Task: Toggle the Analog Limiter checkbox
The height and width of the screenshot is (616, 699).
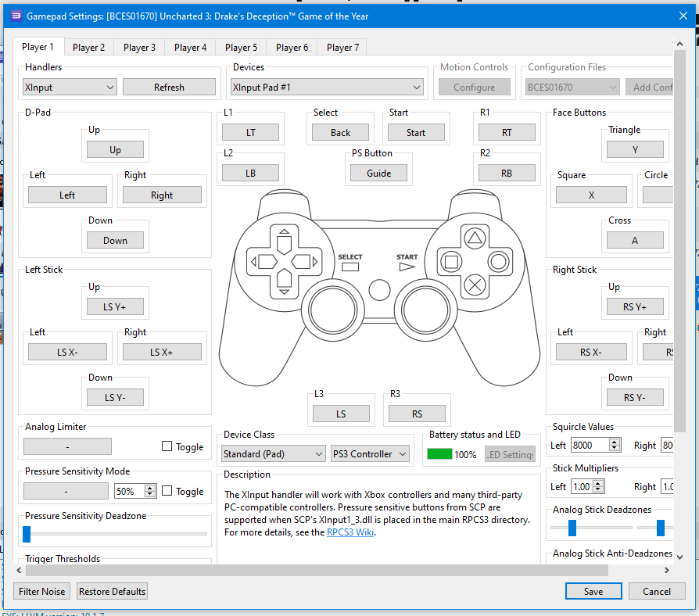Action: pos(167,447)
